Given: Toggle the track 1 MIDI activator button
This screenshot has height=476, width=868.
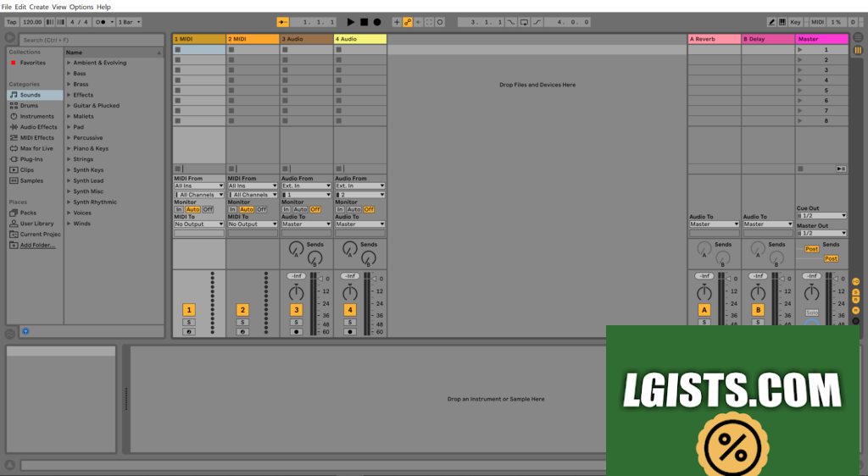Looking at the screenshot, I should click(189, 310).
